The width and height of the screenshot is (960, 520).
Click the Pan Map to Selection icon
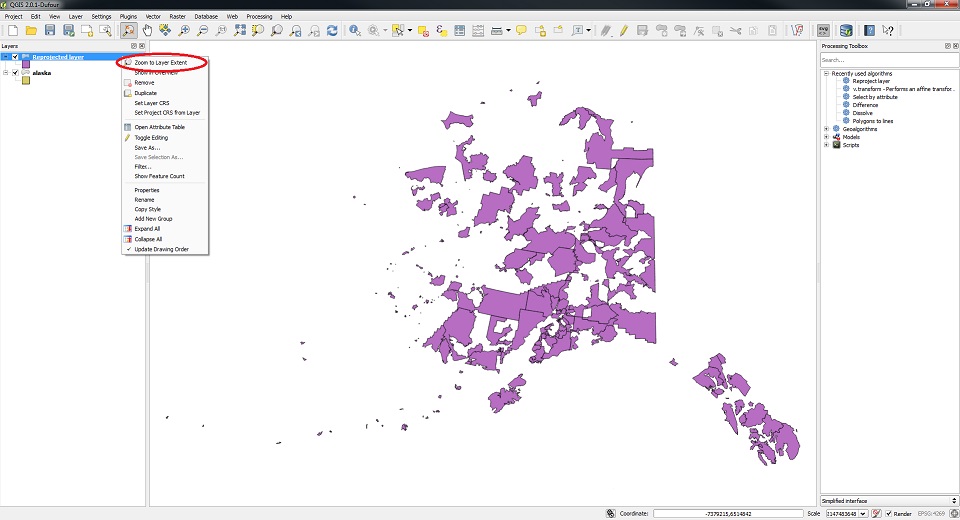coord(165,30)
